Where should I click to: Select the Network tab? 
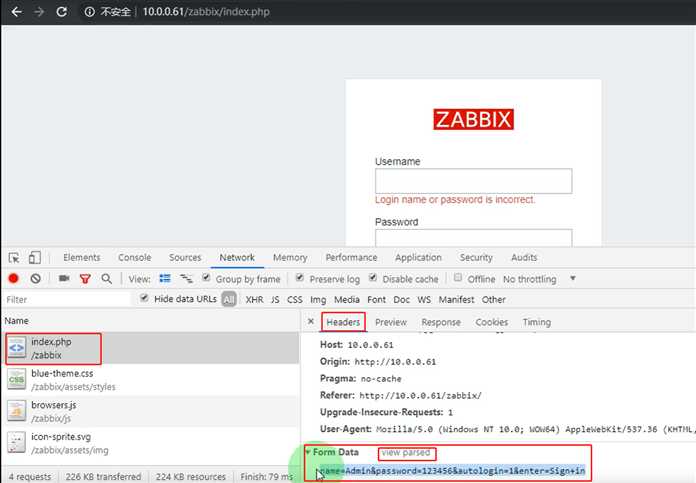[x=237, y=257]
